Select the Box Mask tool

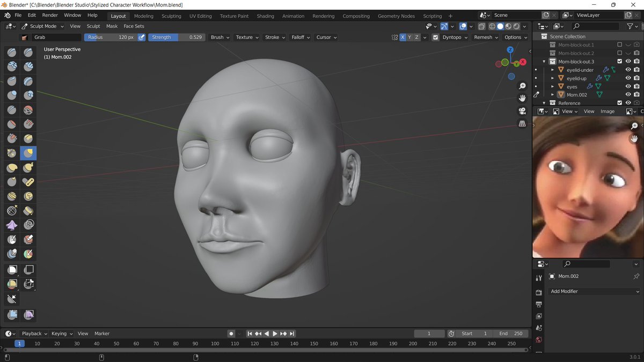[x=12, y=270]
